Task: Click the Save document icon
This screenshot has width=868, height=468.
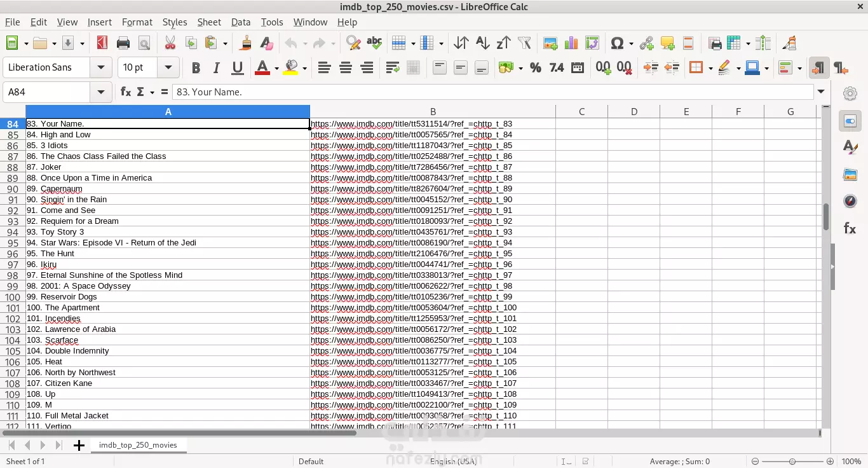Action: pyautogui.click(x=68, y=43)
